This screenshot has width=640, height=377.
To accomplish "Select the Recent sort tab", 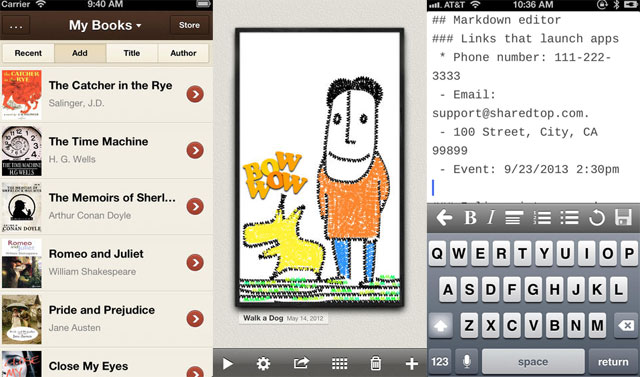I will [x=28, y=53].
